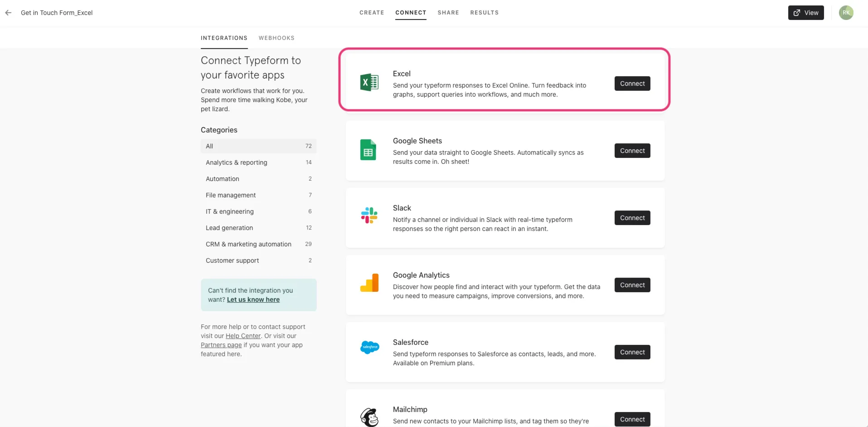Viewport: 868px width, 427px height.
Task: Click the View button
Action: click(806, 13)
